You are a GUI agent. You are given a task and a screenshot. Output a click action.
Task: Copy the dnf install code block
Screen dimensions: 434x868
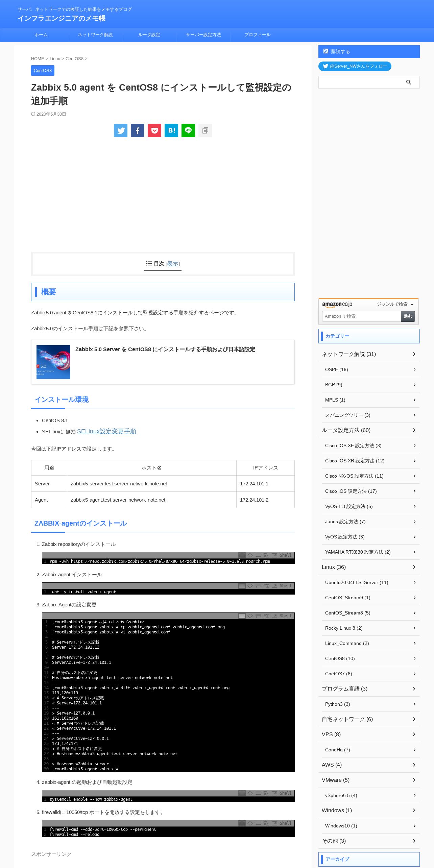266,586
